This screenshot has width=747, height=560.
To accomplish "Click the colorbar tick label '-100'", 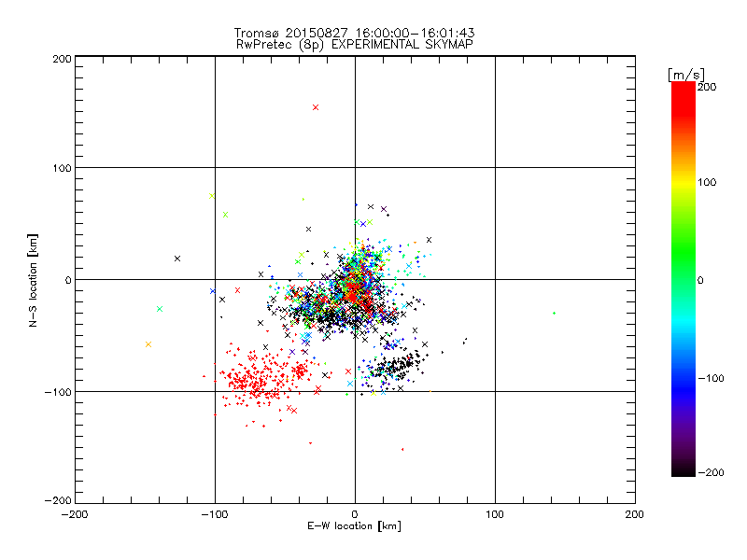I will click(711, 378).
